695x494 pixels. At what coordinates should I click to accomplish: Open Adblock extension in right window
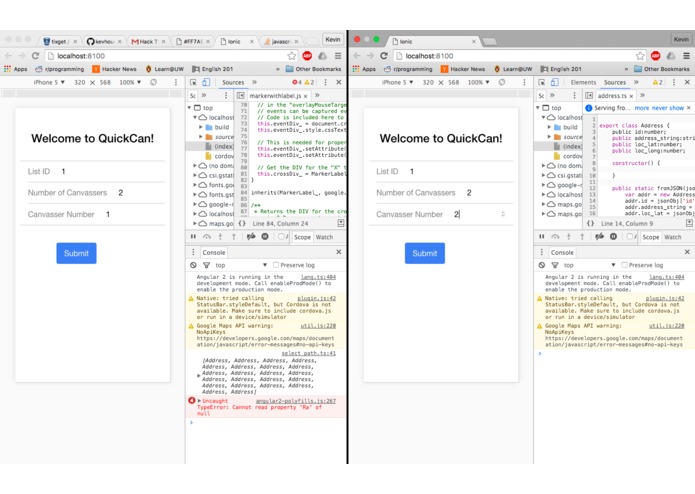[656, 56]
